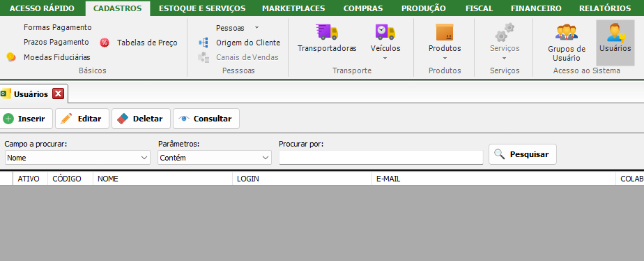644x261 pixels.
Task: Click the Editar pencil button
Action: (82, 119)
